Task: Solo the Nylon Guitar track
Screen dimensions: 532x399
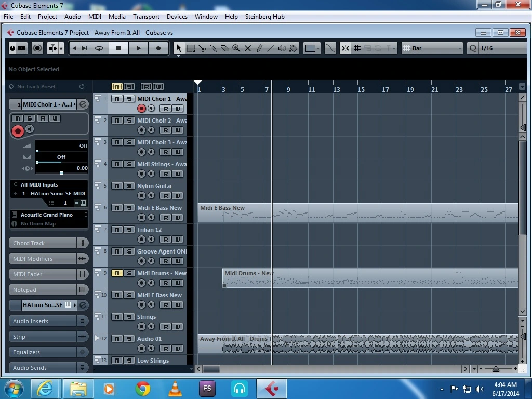Action: coord(129,186)
